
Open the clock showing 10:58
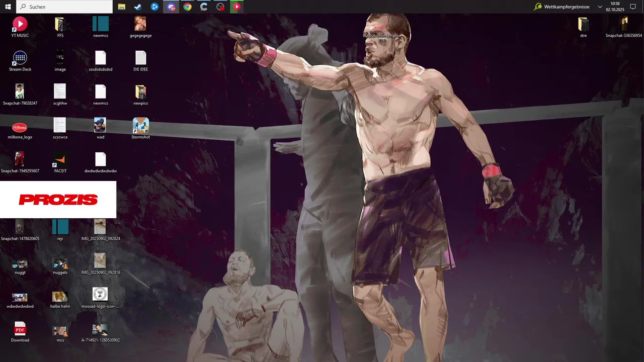tap(615, 7)
